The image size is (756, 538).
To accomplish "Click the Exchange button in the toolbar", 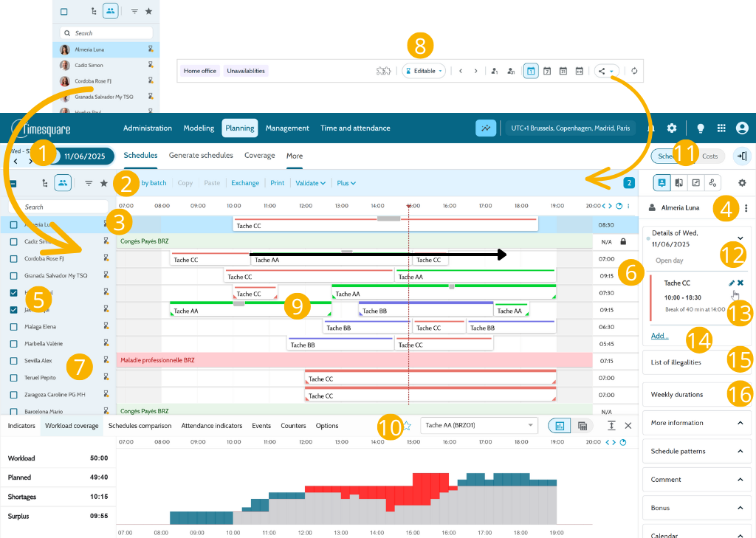I will [x=245, y=183].
